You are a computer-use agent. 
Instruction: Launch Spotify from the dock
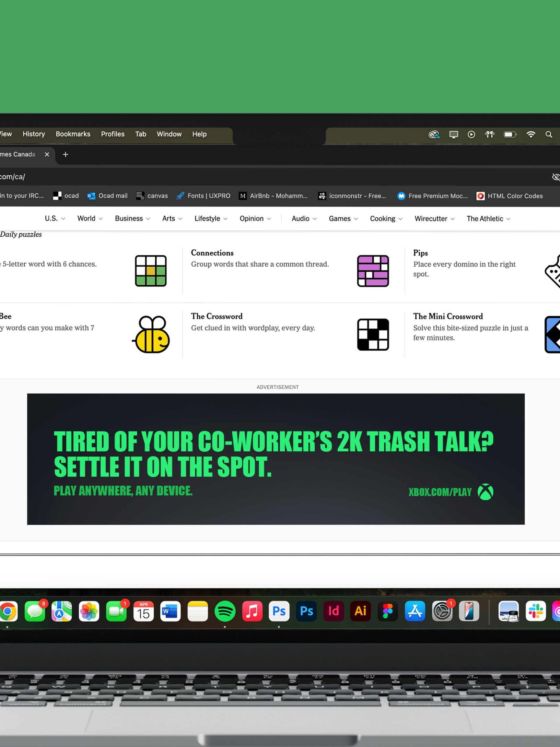tap(225, 611)
